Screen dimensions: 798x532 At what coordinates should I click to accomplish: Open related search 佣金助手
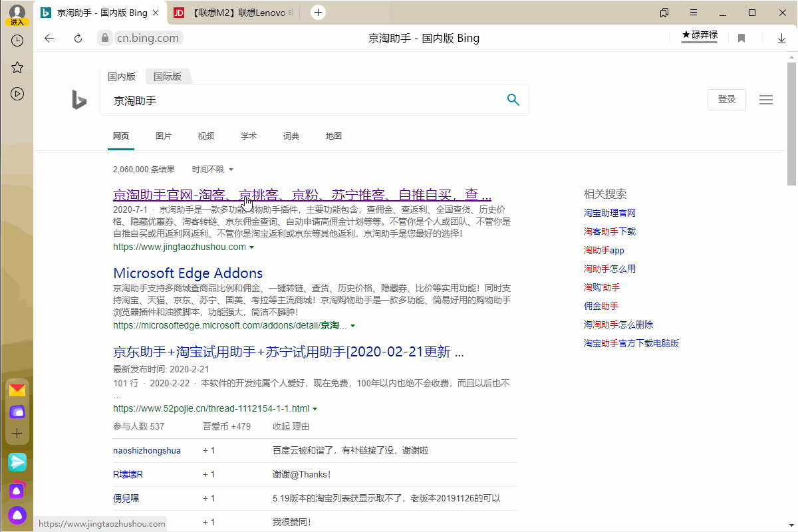[601, 307]
